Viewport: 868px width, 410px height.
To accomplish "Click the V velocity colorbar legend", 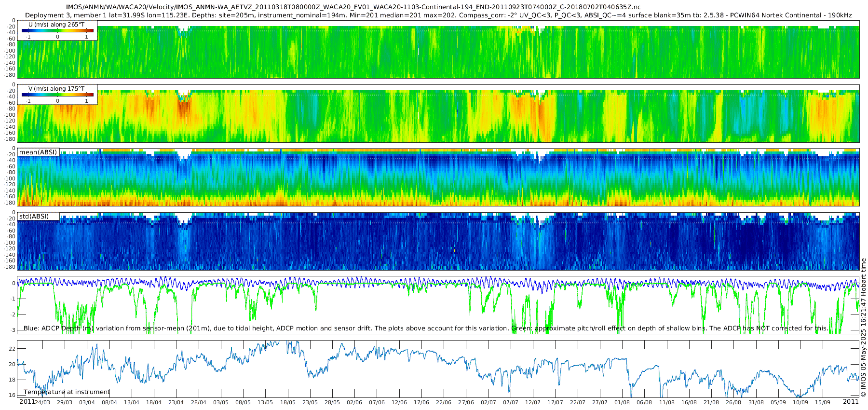I will pyautogui.click(x=57, y=95).
